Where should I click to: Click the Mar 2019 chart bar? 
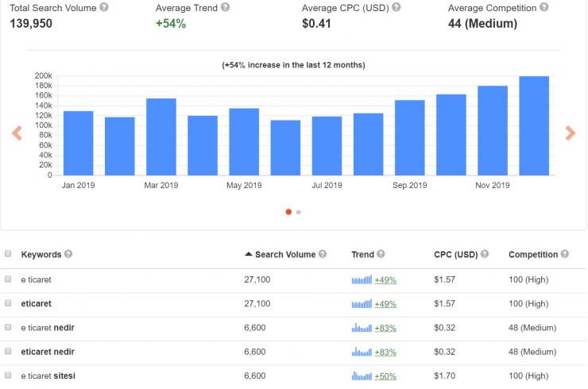tap(161, 137)
